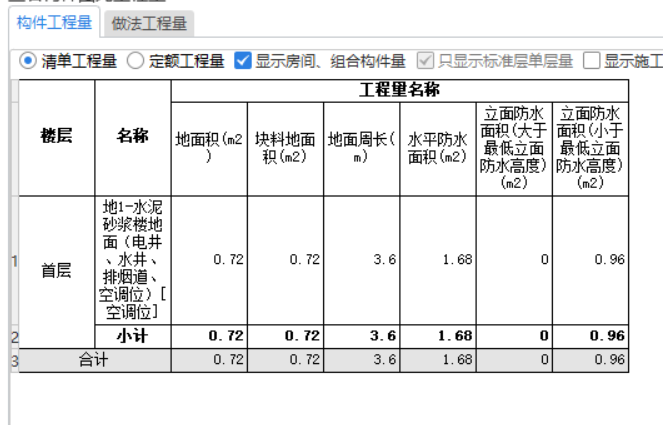663x425 pixels.
Task: Select the 合计 row value 0.96
Action: click(x=590, y=360)
